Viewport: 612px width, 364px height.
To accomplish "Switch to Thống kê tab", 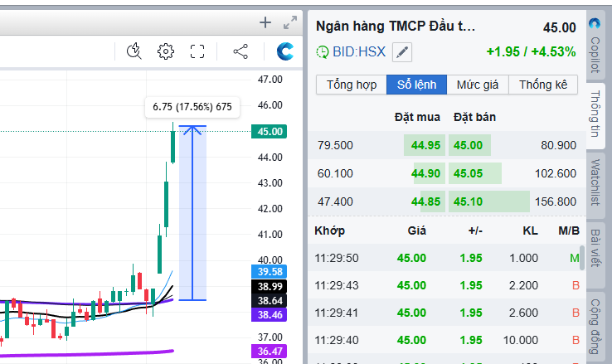I will 543,85.
